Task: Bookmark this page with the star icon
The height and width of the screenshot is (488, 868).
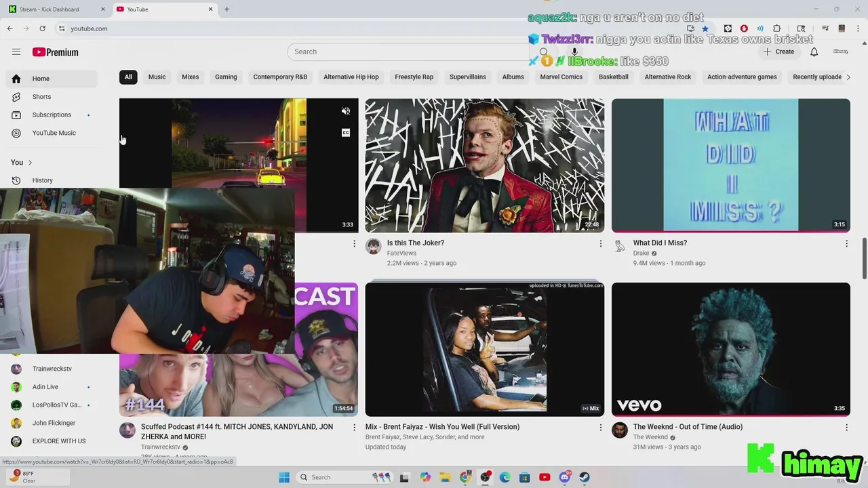Action: tap(705, 28)
